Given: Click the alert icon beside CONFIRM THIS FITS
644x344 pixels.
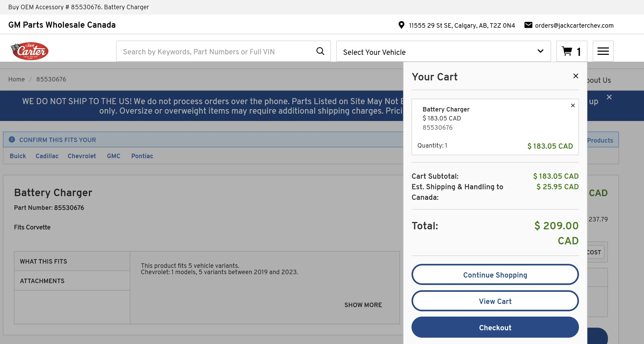Looking at the screenshot, I should pyautogui.click(x=12, y=140).
